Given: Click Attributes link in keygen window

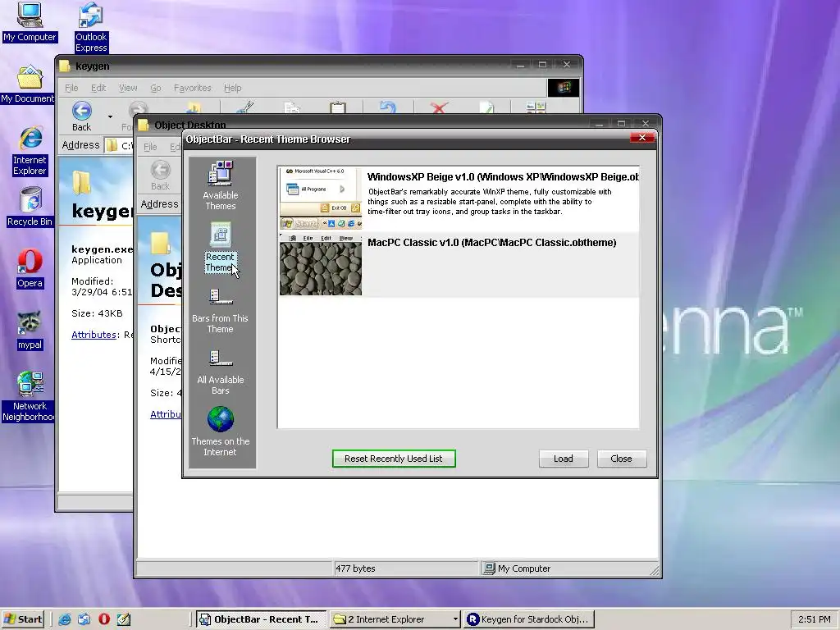Looking at the screenshot, I should click(94, 335).
